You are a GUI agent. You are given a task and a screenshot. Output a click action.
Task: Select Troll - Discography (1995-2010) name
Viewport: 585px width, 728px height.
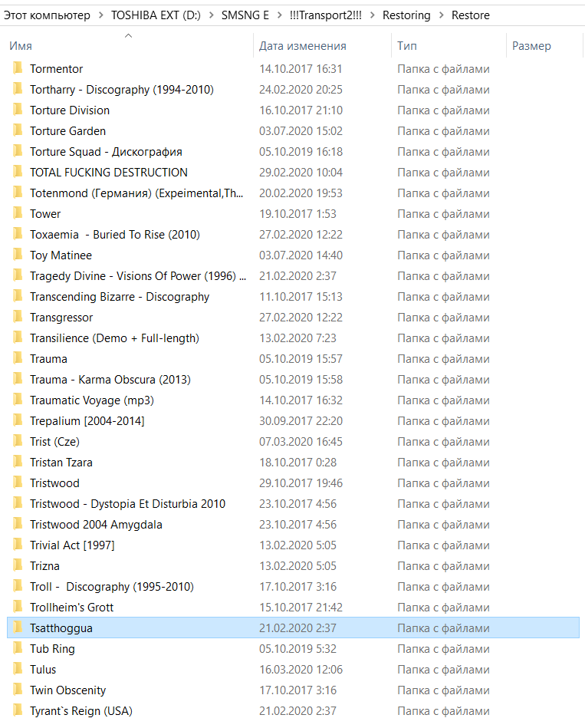(112, 586)
